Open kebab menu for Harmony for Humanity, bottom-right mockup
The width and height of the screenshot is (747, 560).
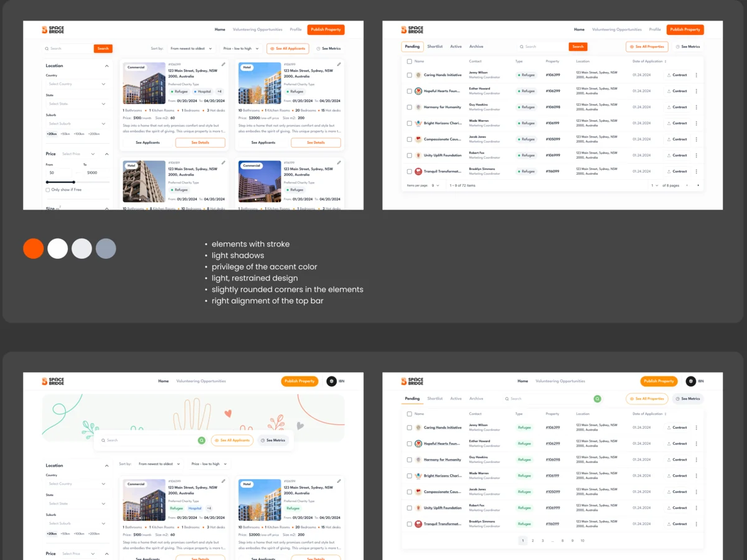pos(696,460)
